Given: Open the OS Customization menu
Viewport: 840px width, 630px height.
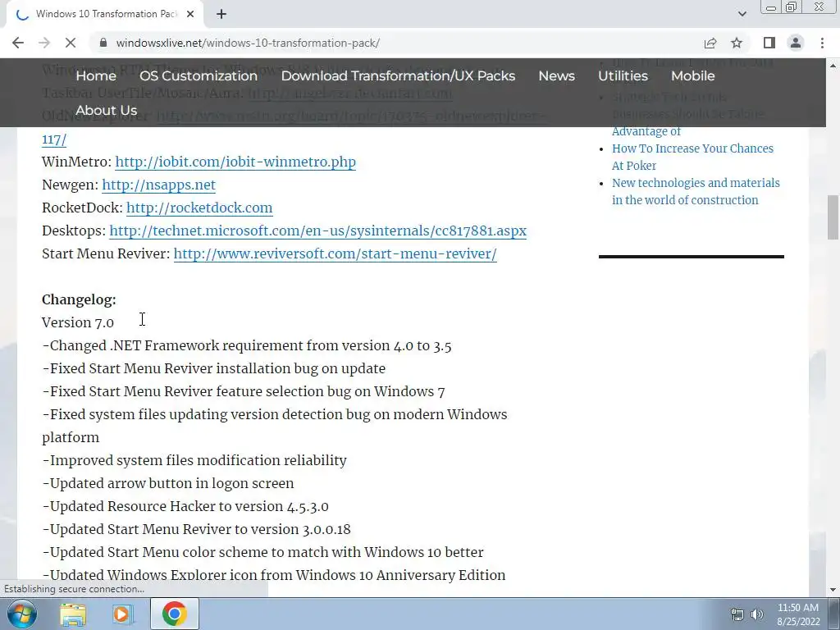Looking at the screenshot, I should 199,75.
